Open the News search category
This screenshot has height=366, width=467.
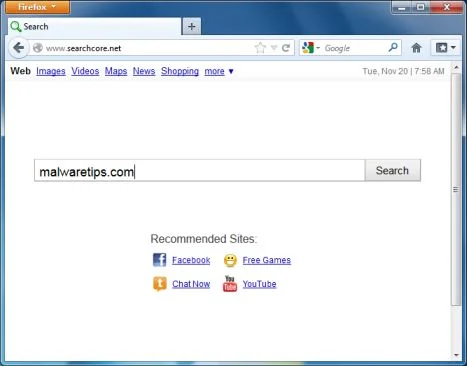(x=144, y=71)
